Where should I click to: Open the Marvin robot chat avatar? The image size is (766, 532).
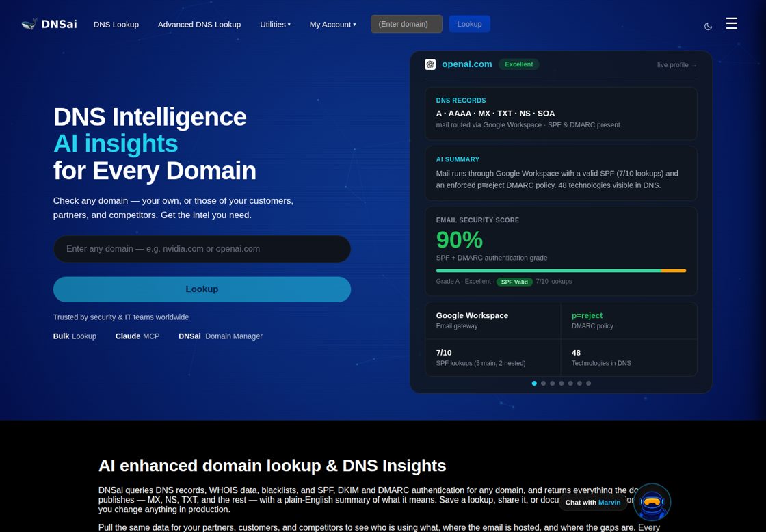click(652, 502)
